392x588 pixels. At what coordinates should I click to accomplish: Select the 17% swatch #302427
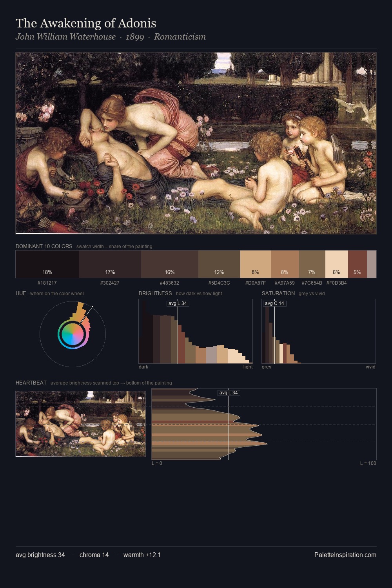tap(110, 264)
